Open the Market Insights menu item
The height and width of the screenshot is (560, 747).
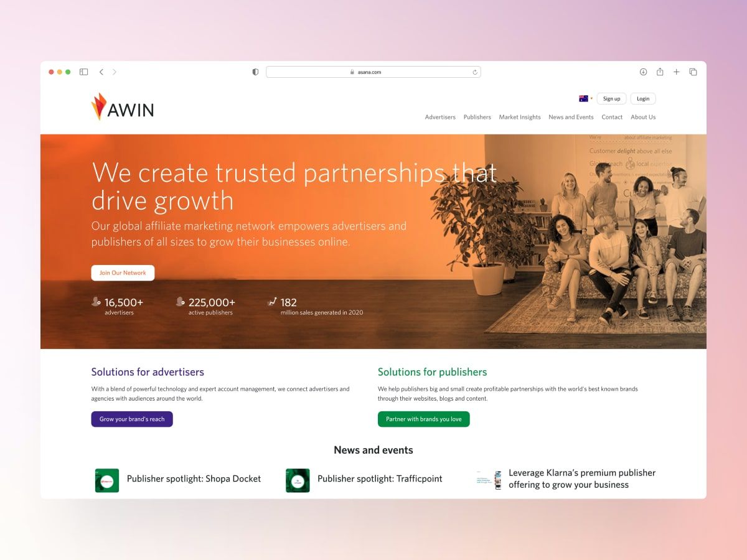(x=520, y=117)
